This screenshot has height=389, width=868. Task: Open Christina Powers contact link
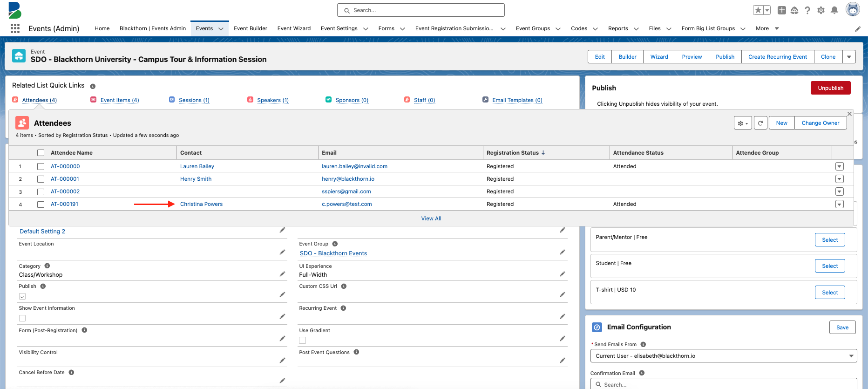pyautogui.click(x=201, y=204)
